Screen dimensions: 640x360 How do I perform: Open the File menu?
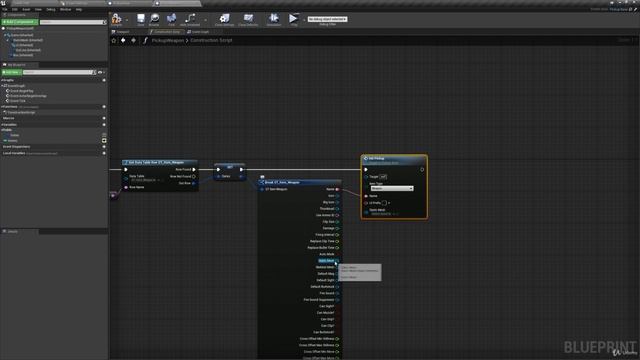click(5, 9)
